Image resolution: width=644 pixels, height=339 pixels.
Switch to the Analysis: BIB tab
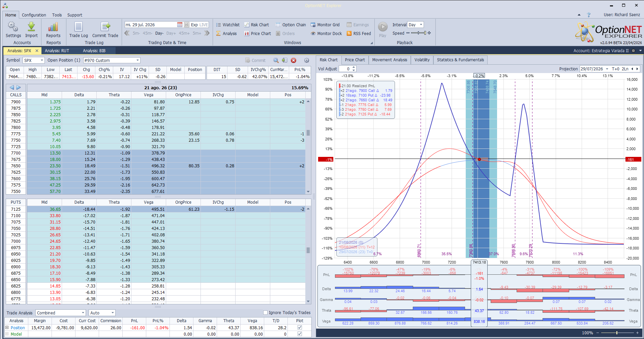[94, 50]
